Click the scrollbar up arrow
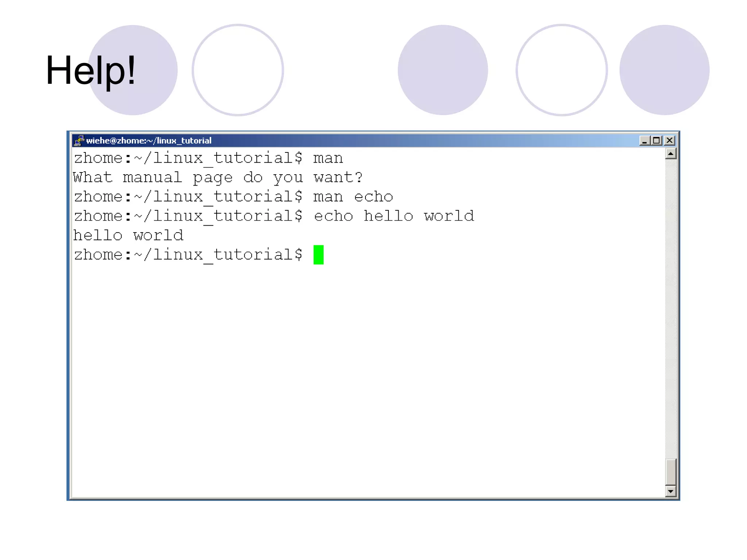The image size is (747, 560). point(670,154)
